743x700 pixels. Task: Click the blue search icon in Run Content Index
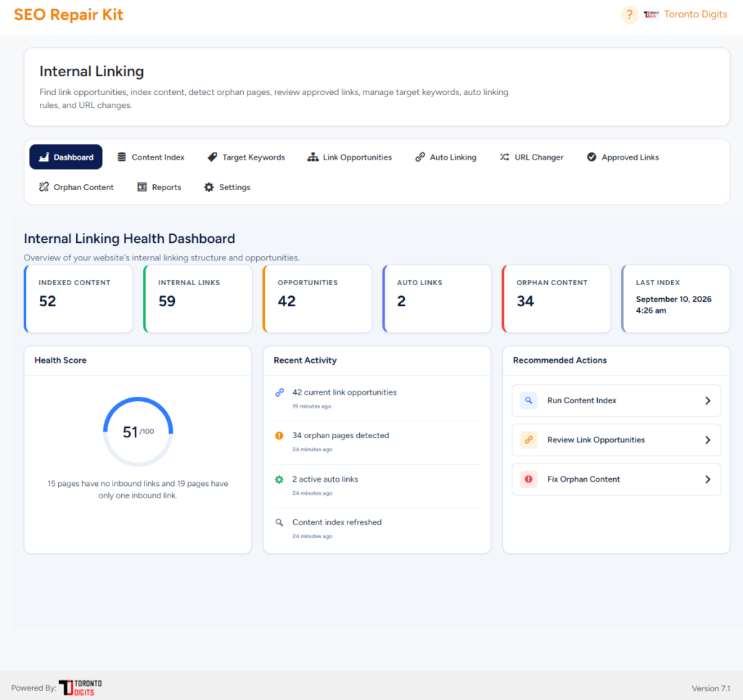pos(528,400)
